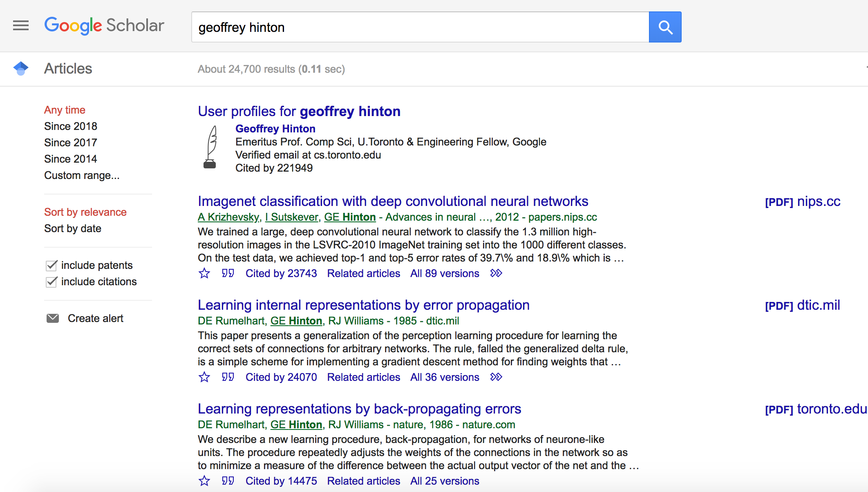
Task: Save the Imagenet classification article with star
Action: pos(204,273)
